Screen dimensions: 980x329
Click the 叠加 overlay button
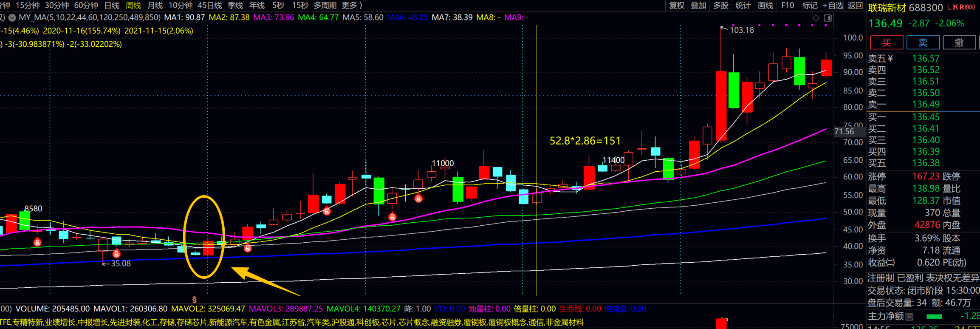698,6
